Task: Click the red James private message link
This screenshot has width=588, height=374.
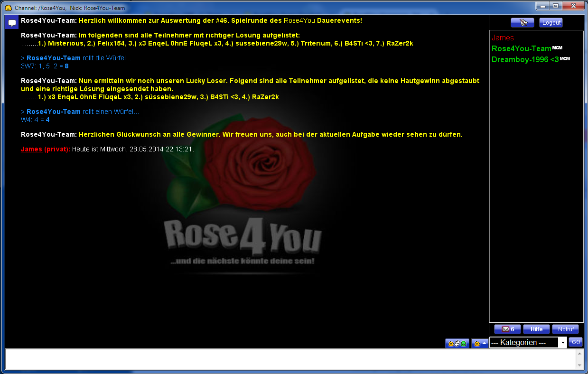Action: [x=31, y=149]
